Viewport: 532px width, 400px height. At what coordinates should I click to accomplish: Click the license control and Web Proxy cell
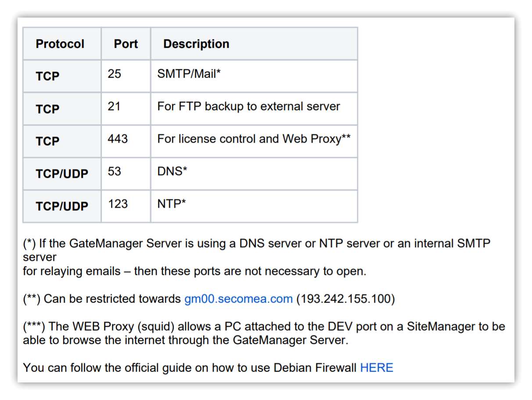point(254,141)
